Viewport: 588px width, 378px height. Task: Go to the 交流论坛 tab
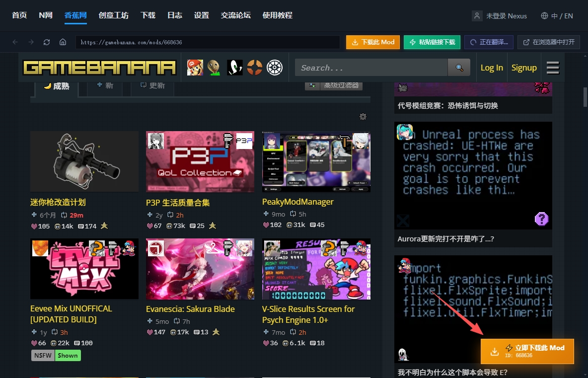[235, 15]
